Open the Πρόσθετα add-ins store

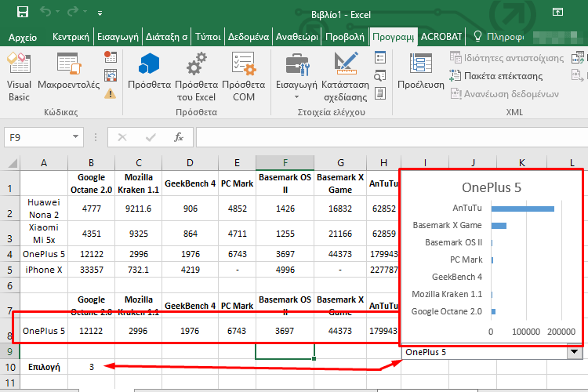pyautogui.click(x=149, y=71)
